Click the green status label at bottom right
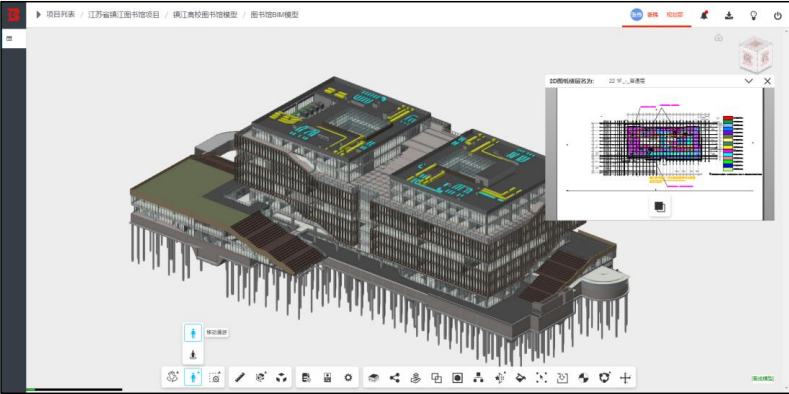This screenshot has height=394, width=789. (762, 378)
